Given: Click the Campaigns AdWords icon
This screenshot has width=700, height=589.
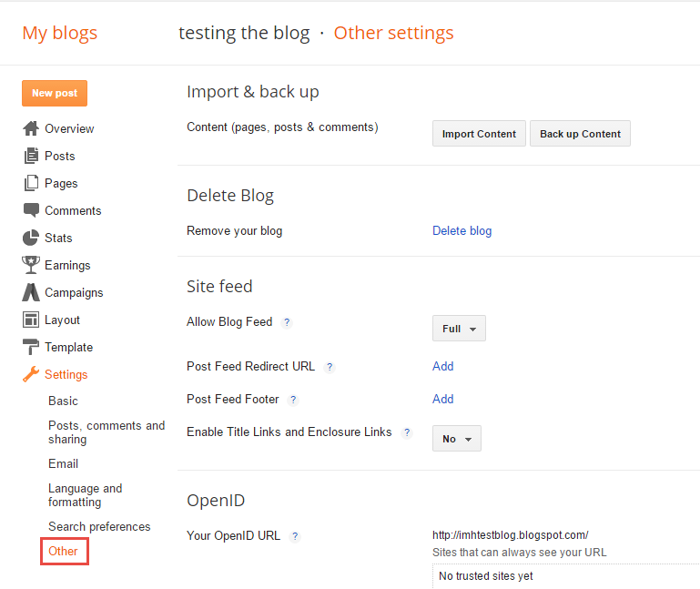Looking at the screenshot, I should 31,292.
